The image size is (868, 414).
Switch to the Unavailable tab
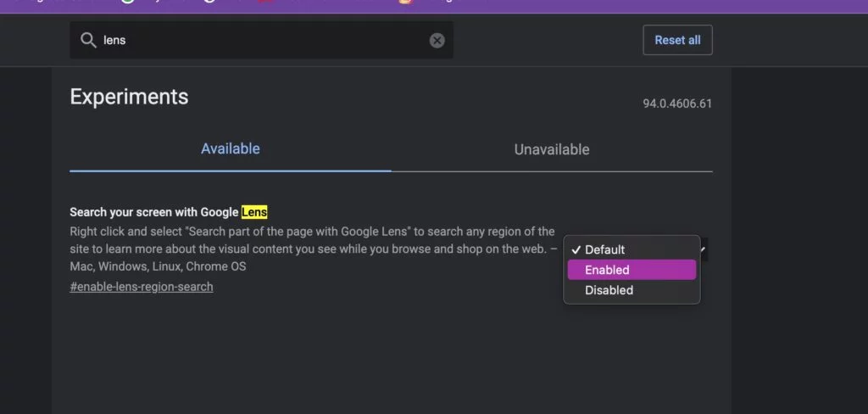coord(551,149)
